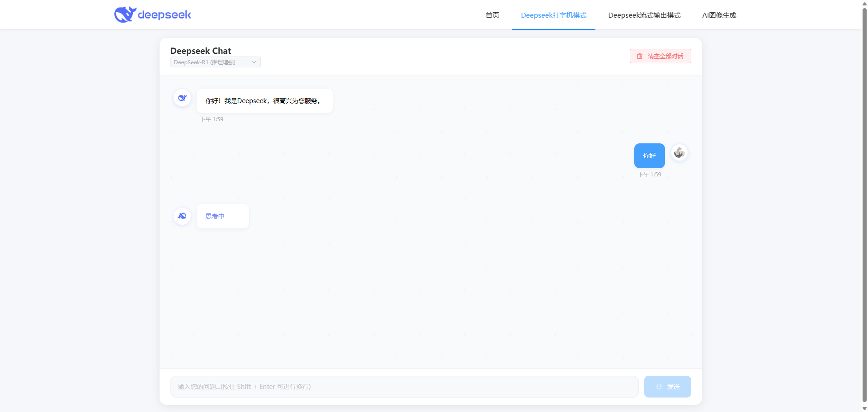
Task: Click the scrollbar down arrow
Action: (x=864, y=408)
